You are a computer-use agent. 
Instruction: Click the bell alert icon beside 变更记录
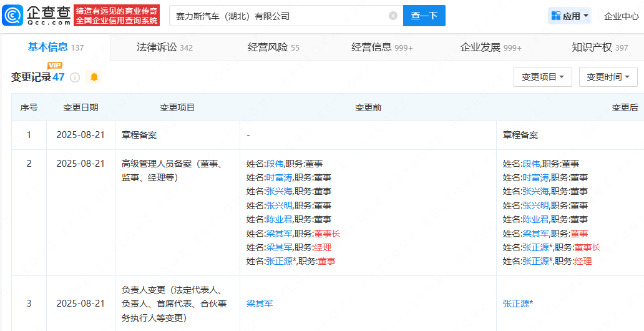94,77
